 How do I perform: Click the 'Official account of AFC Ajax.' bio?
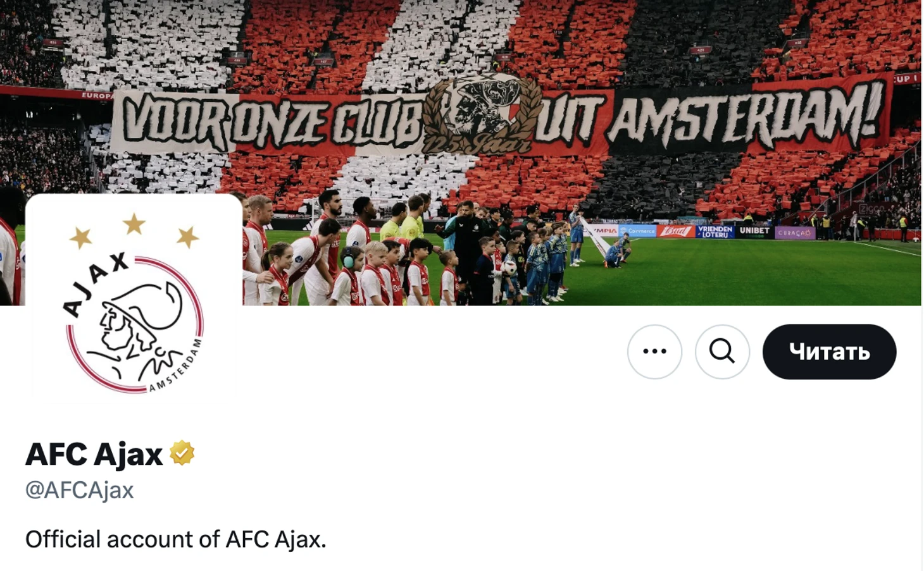click(175, 539)
